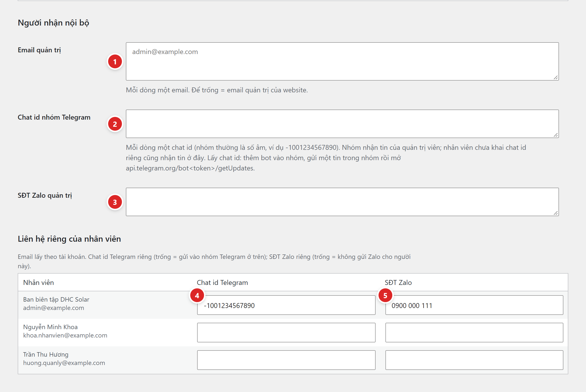Edit Chat id Telegram for Ban biên tập DHC Solar

tap(286, 305)
